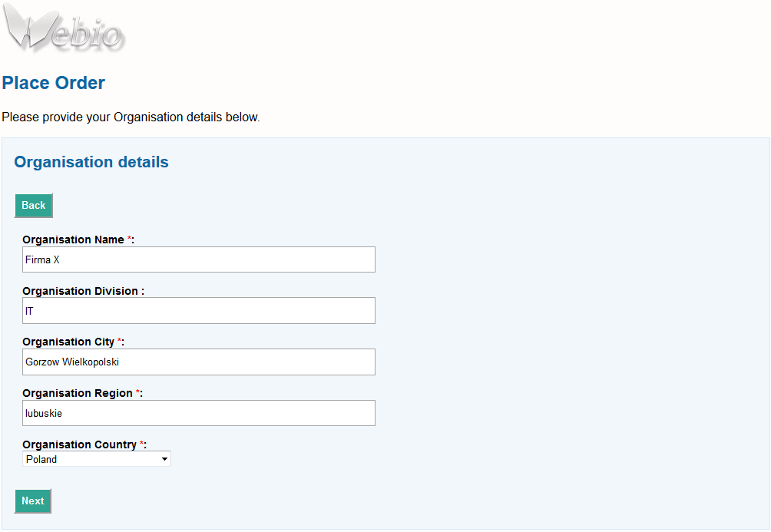Select the Organisation Region field with lubuskie
This screenshot has height=532, width=771.
[x=199, y=413]
